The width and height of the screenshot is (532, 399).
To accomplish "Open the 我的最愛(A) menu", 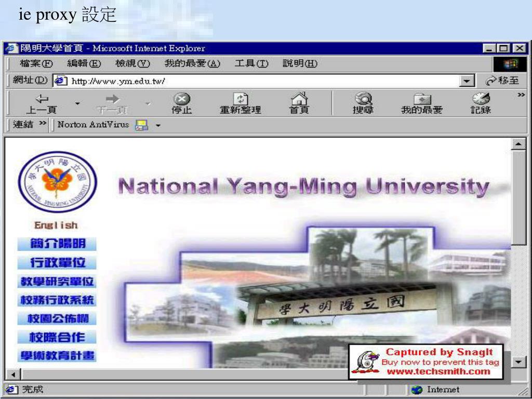I will point(192,63).
